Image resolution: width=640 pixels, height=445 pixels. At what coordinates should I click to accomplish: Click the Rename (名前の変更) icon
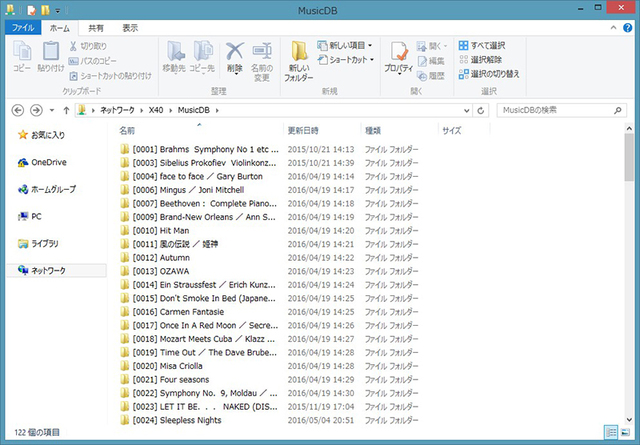261,60
